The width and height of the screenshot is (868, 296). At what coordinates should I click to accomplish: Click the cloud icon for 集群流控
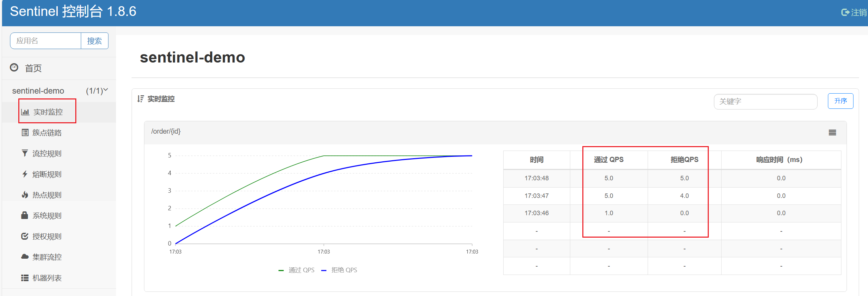pos(25,257)
